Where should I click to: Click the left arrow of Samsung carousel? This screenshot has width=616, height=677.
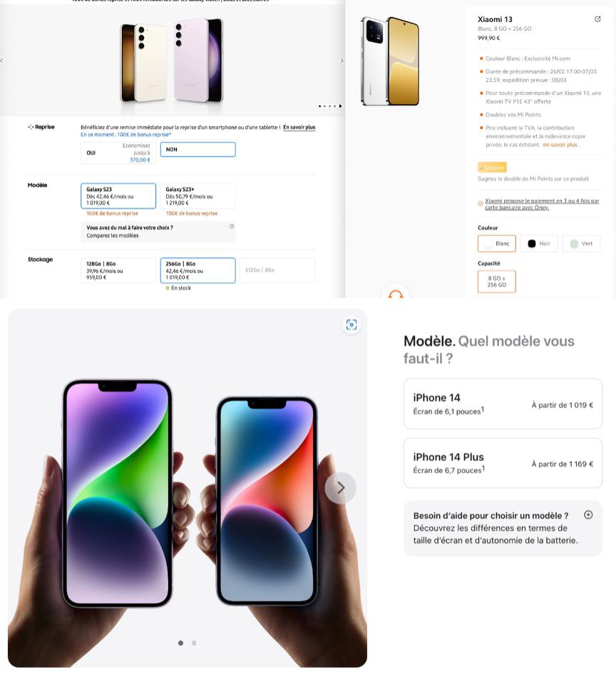(x=1, y=61)
